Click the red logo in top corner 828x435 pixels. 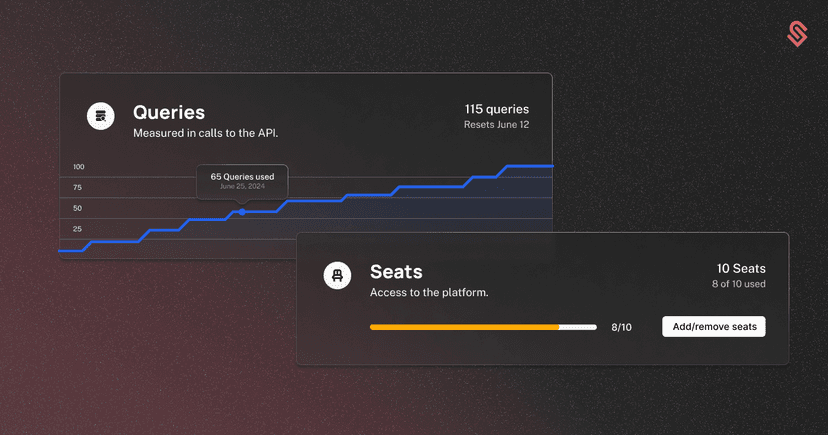[x=797, y=34]
